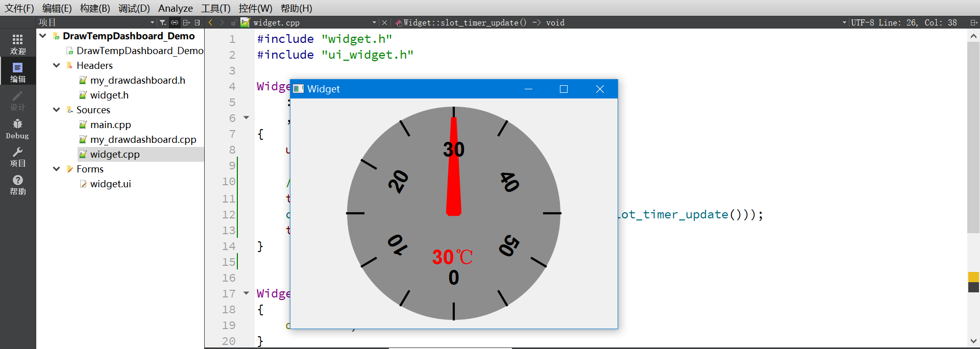This screenshot has width=980, height=349.
Task: Toggle synchronize with editor link icon
Action: [x=175, y=22]
